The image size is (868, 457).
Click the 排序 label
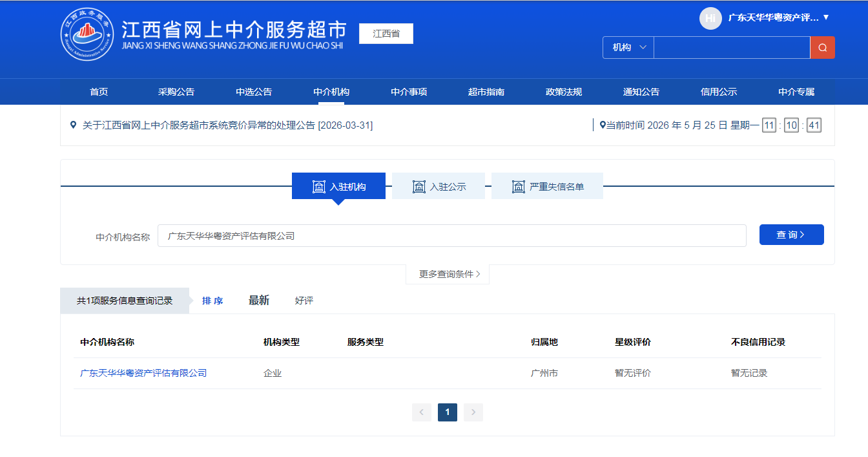(x=212, y=301)
